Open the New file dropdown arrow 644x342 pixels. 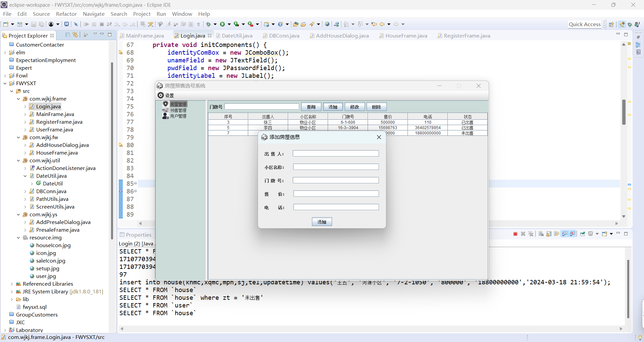(12, 24)
